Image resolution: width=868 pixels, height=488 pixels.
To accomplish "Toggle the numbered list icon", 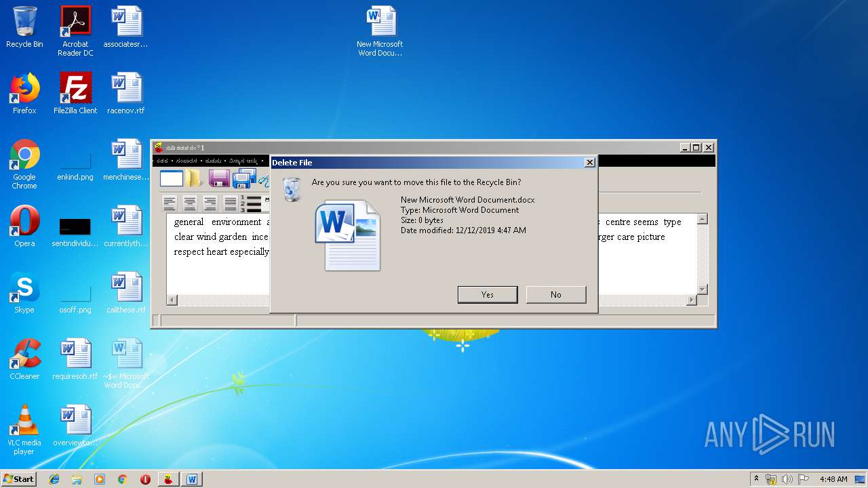I will tap(251, 203).
